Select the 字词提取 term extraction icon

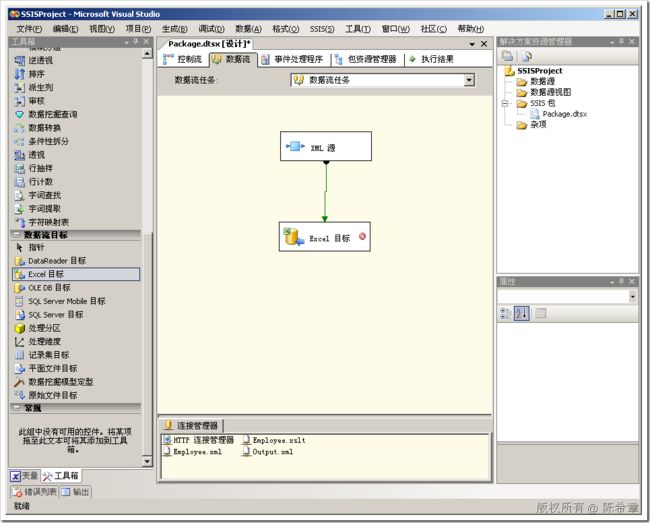tap(19, 209)
